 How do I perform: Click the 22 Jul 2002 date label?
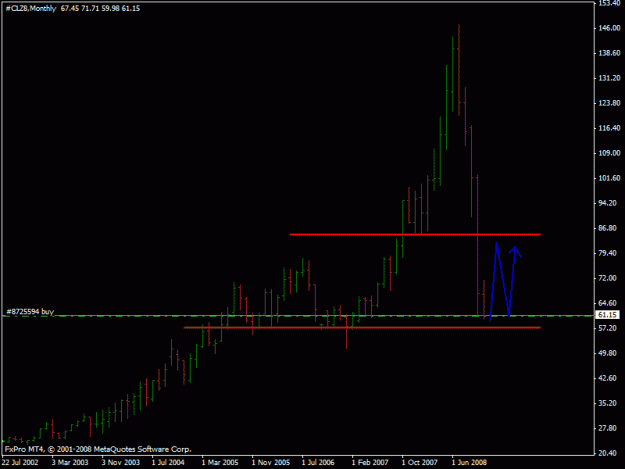tap(20, 462)
